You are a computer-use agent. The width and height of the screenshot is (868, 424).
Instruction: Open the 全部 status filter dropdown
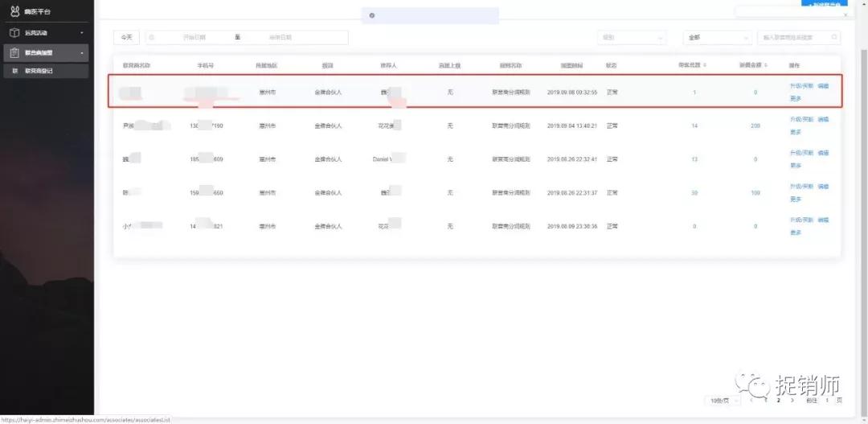click(716, 37)
